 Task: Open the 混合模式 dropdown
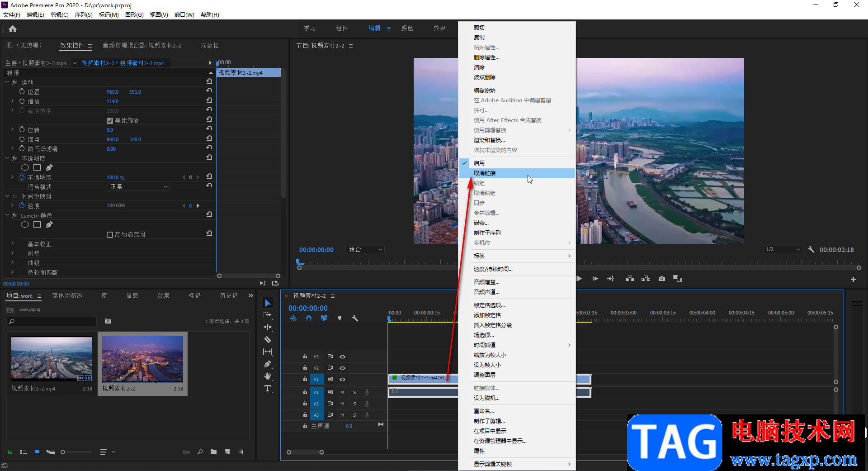139,186
